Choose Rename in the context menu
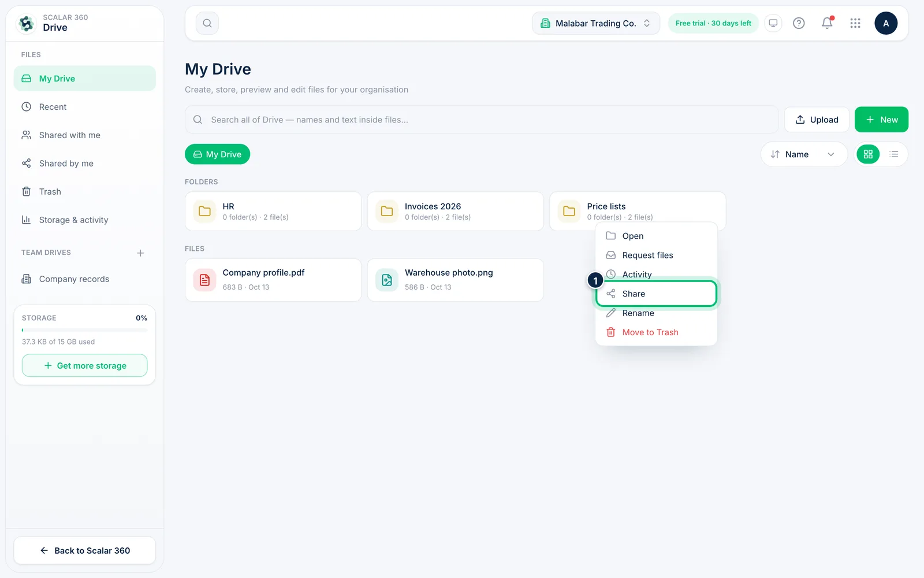Image resolution: width=924 pixels, height=578 pixels. [x=656, y=313]
